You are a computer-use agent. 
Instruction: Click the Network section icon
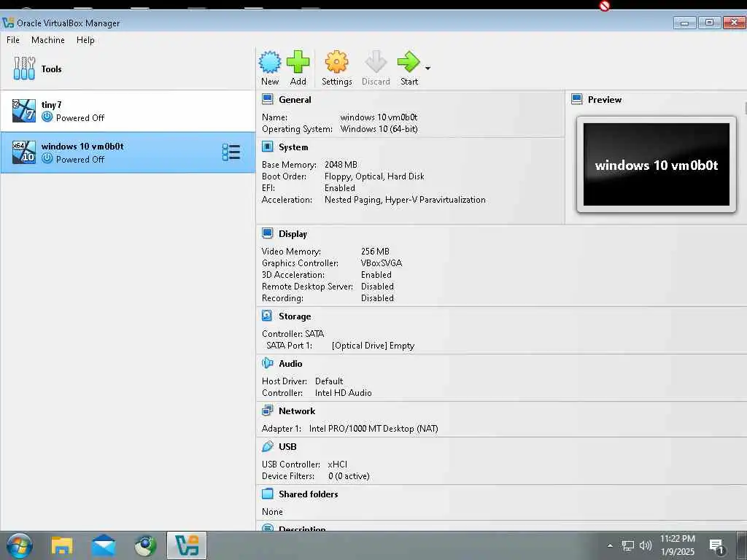coord(267,410)
